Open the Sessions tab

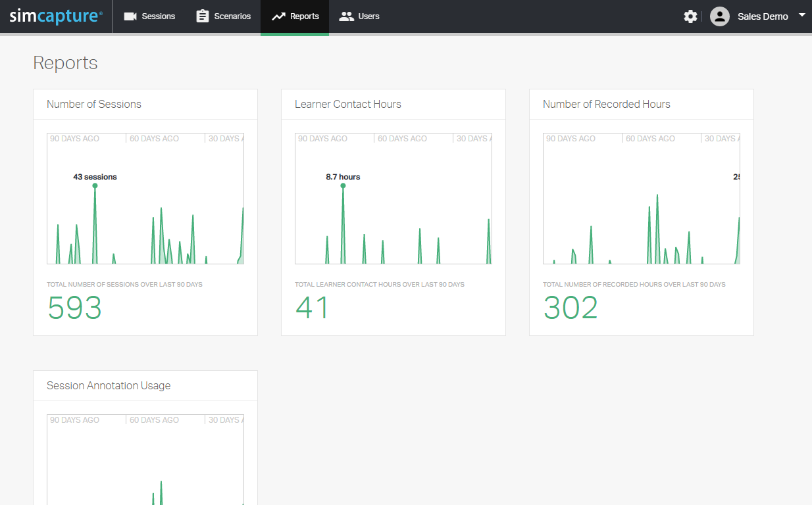click(x=159, y=16)
